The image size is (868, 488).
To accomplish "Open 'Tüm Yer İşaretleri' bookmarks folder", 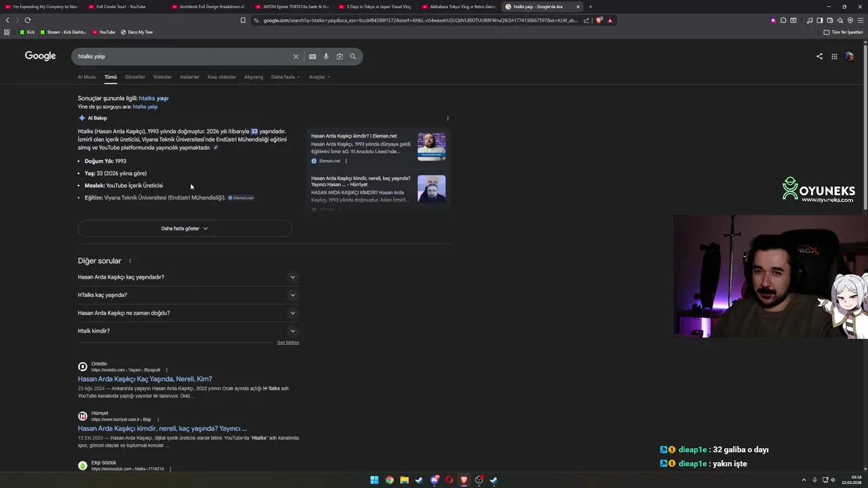I will coord(844,32).
